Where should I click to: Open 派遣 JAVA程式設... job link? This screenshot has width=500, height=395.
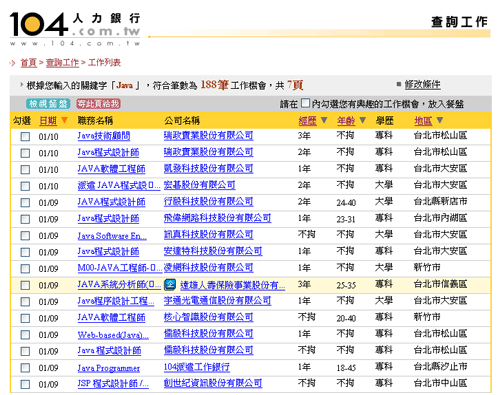[119, 185]
